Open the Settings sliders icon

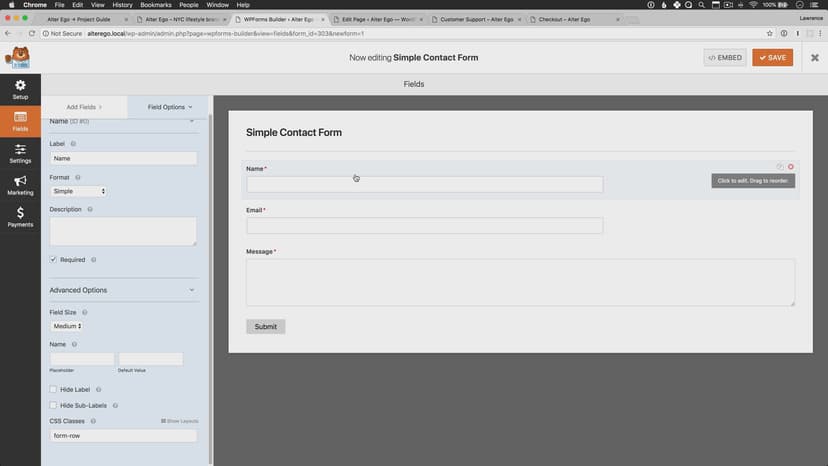[x=20, y=153]
